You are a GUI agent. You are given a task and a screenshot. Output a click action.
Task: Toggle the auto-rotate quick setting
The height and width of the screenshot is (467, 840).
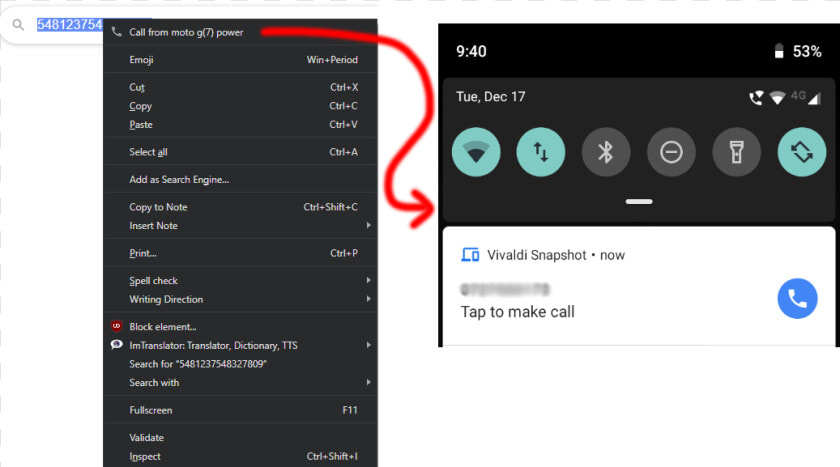802,152
